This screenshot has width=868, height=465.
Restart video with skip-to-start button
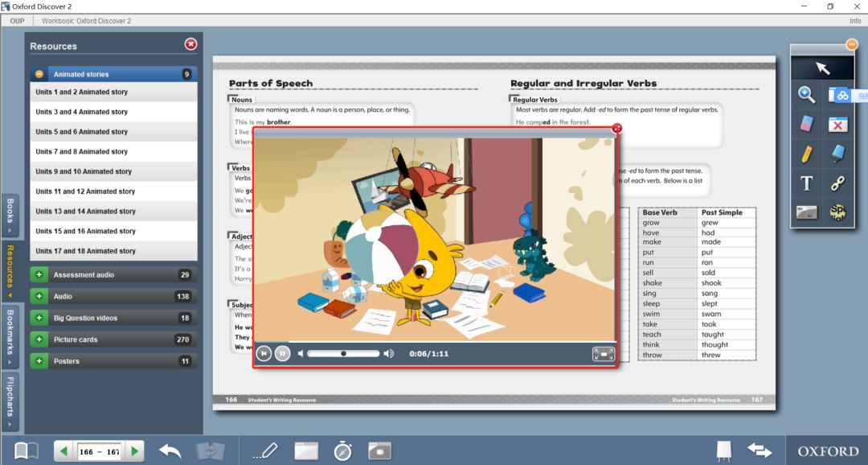264,354
